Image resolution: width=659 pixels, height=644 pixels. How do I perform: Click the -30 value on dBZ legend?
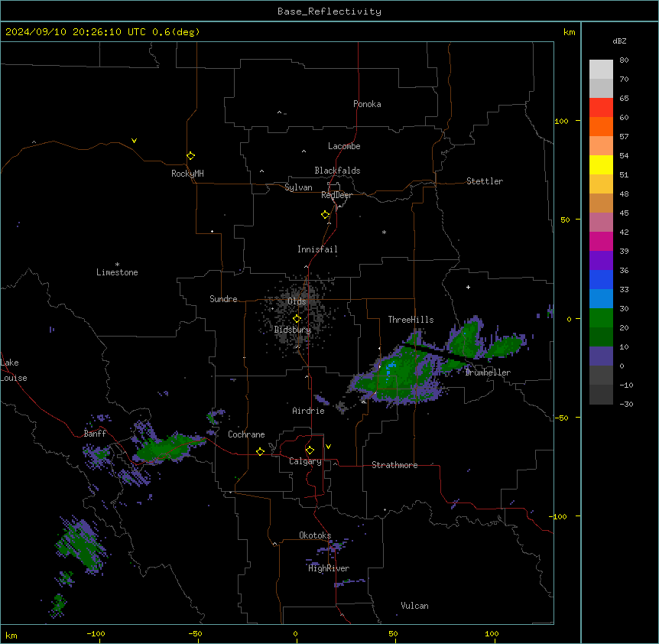pyautogui.click(x=626, y=404)
